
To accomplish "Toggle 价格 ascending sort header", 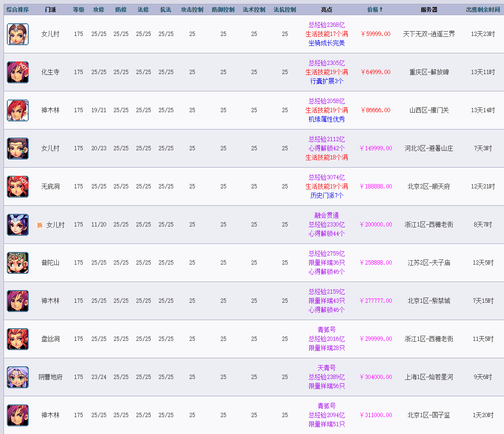I will coord(375,10).
